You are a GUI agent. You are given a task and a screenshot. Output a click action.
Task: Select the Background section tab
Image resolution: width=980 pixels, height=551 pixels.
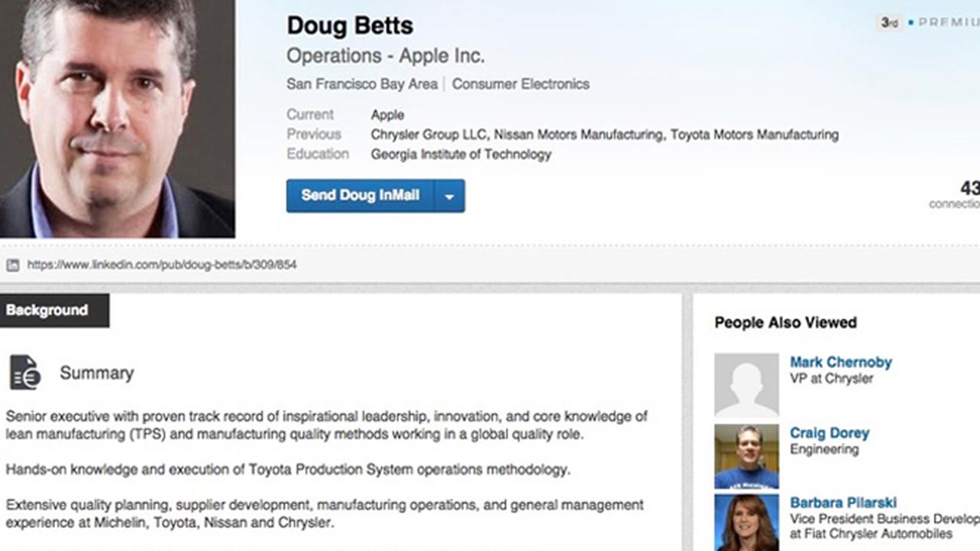47,310
